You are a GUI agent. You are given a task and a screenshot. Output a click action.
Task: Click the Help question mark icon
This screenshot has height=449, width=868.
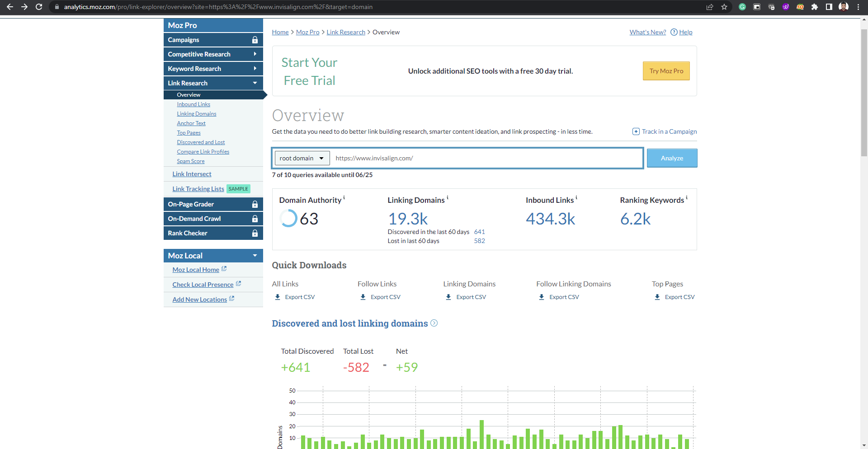click(x=674, y=32)
